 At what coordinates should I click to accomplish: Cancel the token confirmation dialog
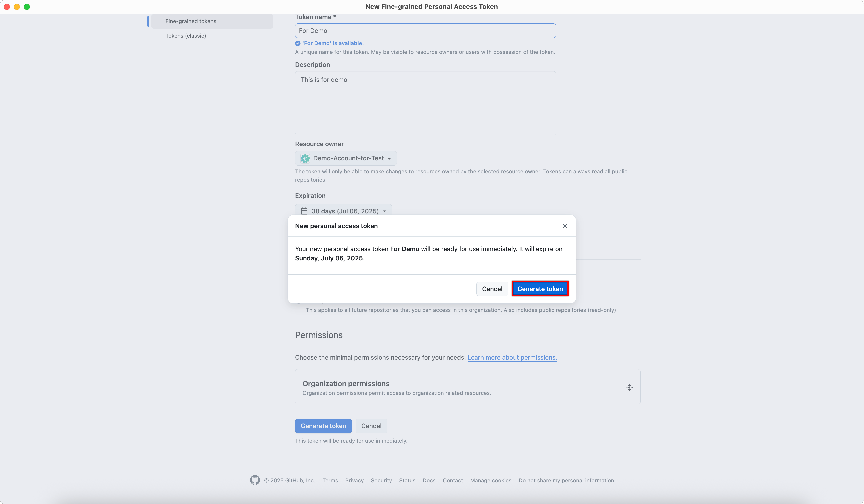pos(492,288)
